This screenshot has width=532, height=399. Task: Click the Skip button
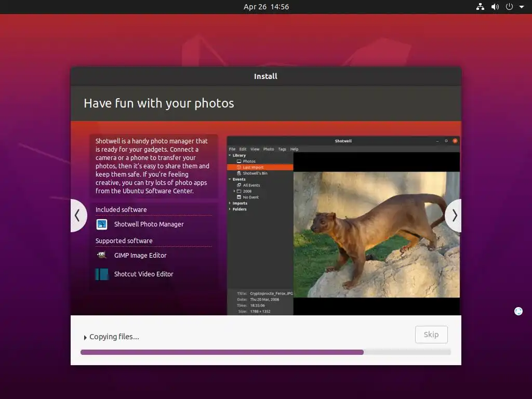click(431, 335)
